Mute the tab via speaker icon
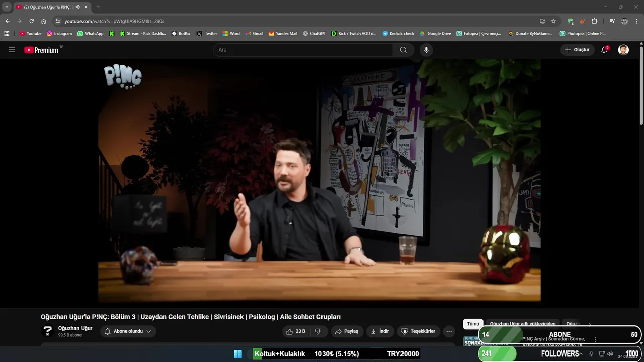Image resolution: width=644 pixels, height=362 pixels. point(78,7)
